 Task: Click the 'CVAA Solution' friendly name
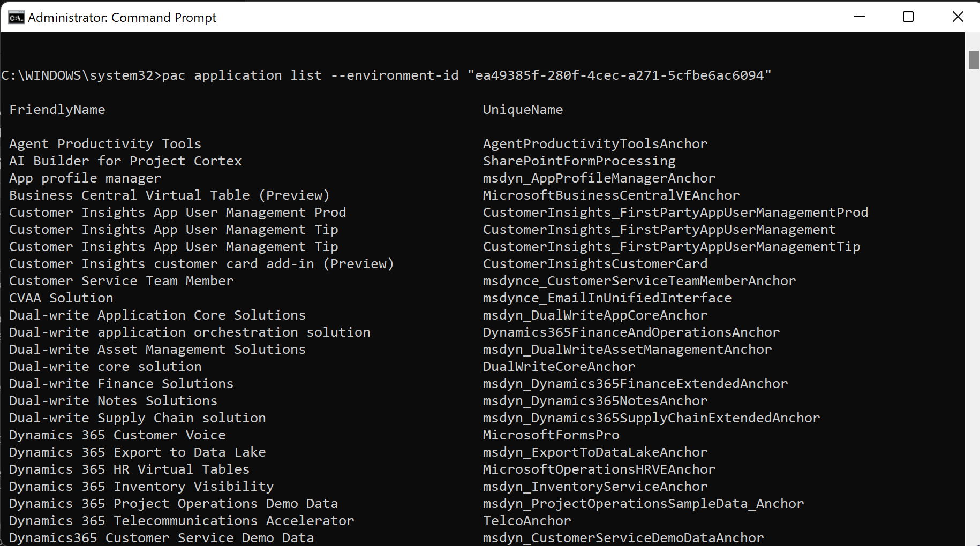61,298
